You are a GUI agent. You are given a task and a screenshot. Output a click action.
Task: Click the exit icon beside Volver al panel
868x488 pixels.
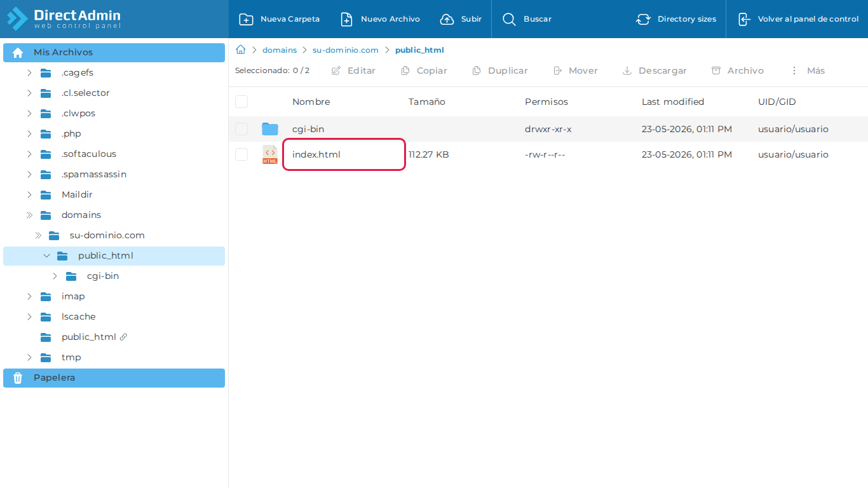pos(744,19)
